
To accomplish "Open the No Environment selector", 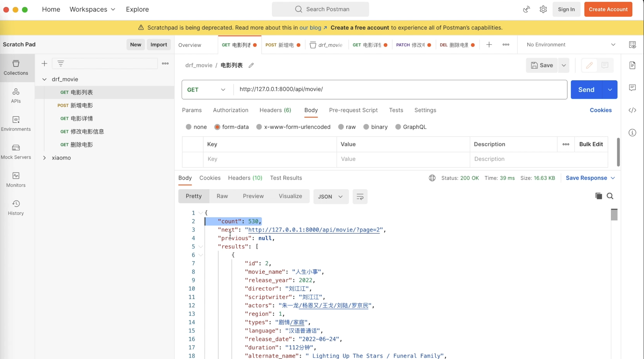I will [571, 45].
